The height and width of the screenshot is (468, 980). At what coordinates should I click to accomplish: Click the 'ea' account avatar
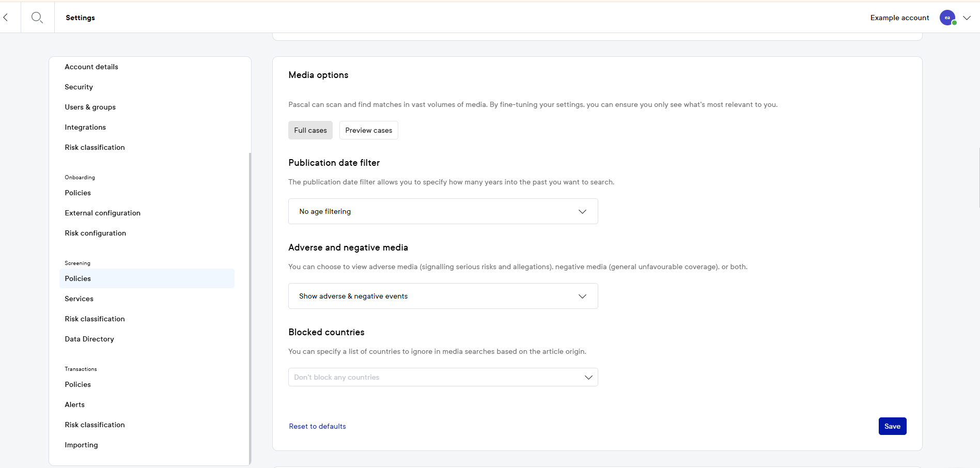(947, 18)
